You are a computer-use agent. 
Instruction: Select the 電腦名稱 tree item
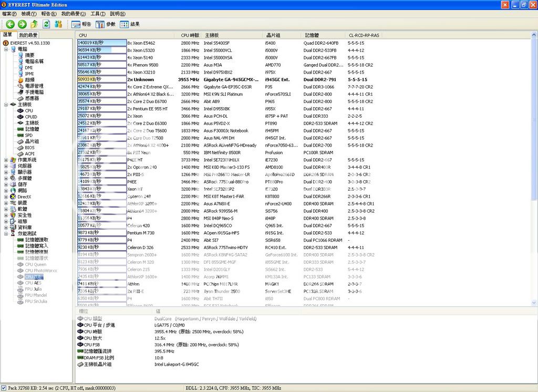[x=34, y=61]
